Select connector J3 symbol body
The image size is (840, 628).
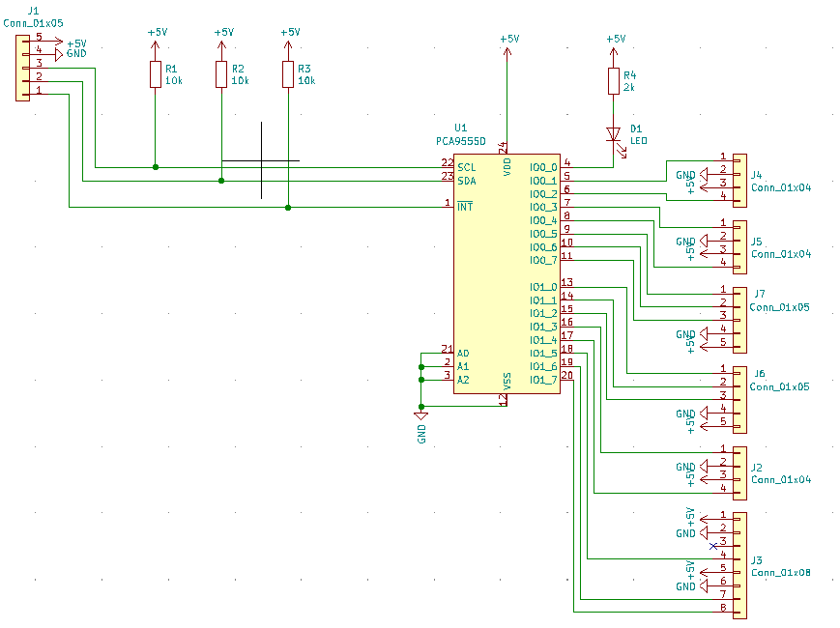click(739, 565)
